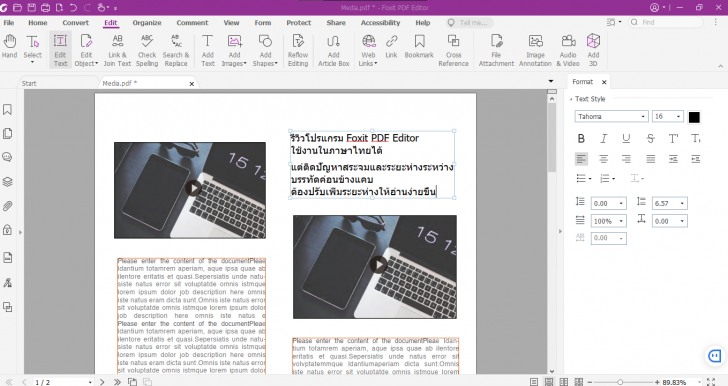Set Center paragraph alignment

[x=604, y=159]
